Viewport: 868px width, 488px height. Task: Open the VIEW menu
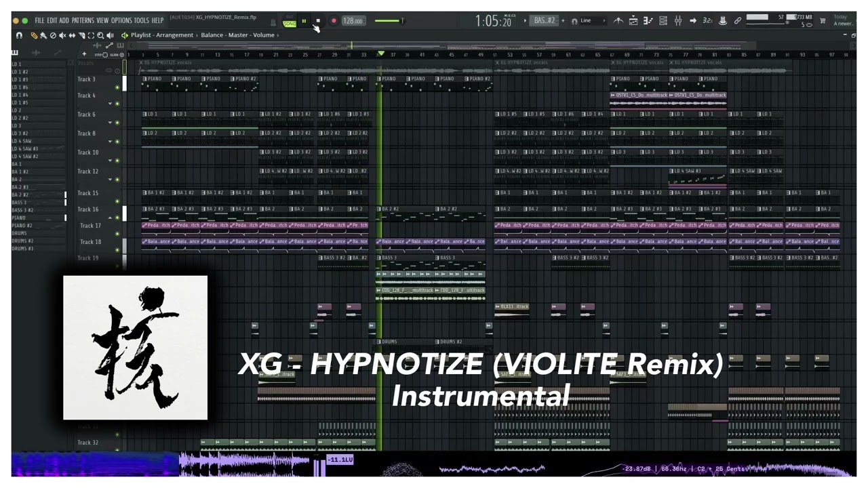[x=102, y=20]
